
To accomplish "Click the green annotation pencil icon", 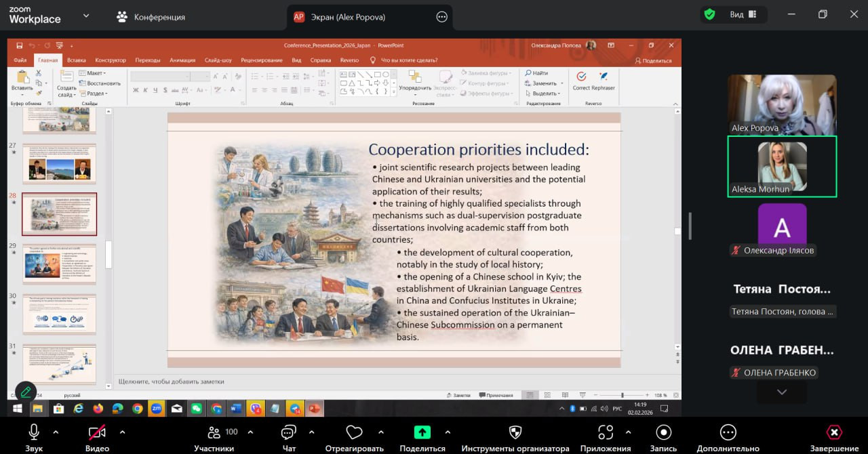I will pos(26,391).
